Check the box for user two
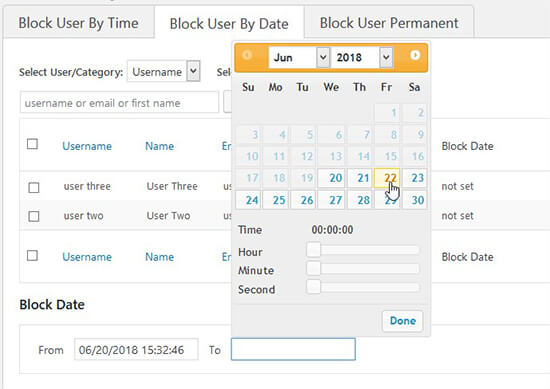Screen dimensions: 550x389 pos(34,216)
